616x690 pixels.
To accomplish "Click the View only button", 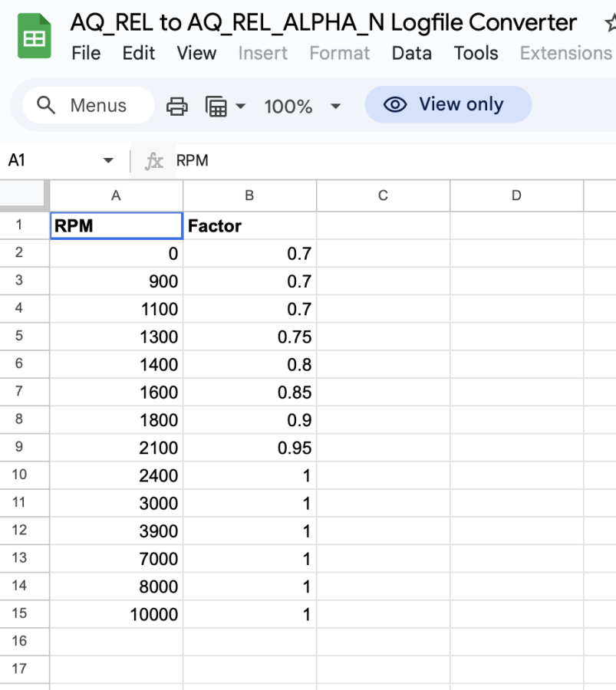I will tap(447, 104).
